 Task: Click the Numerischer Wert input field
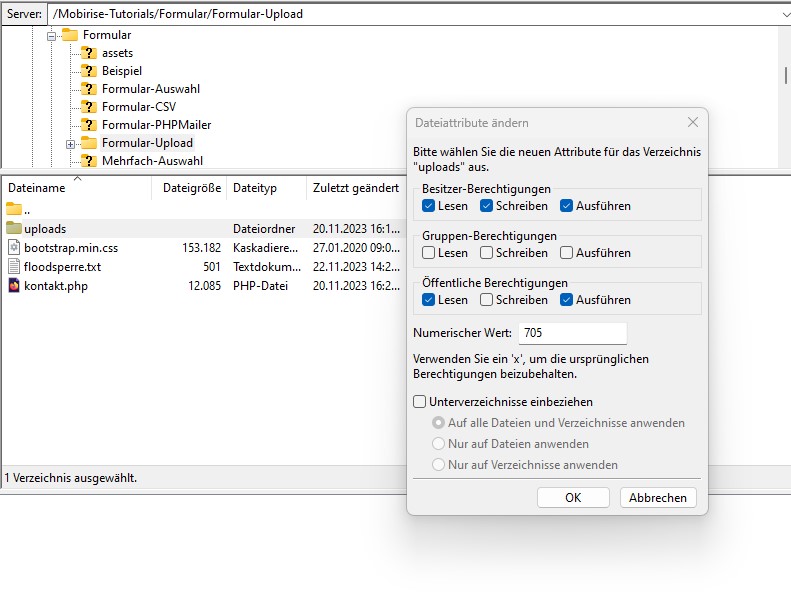[x=573, y=333]
